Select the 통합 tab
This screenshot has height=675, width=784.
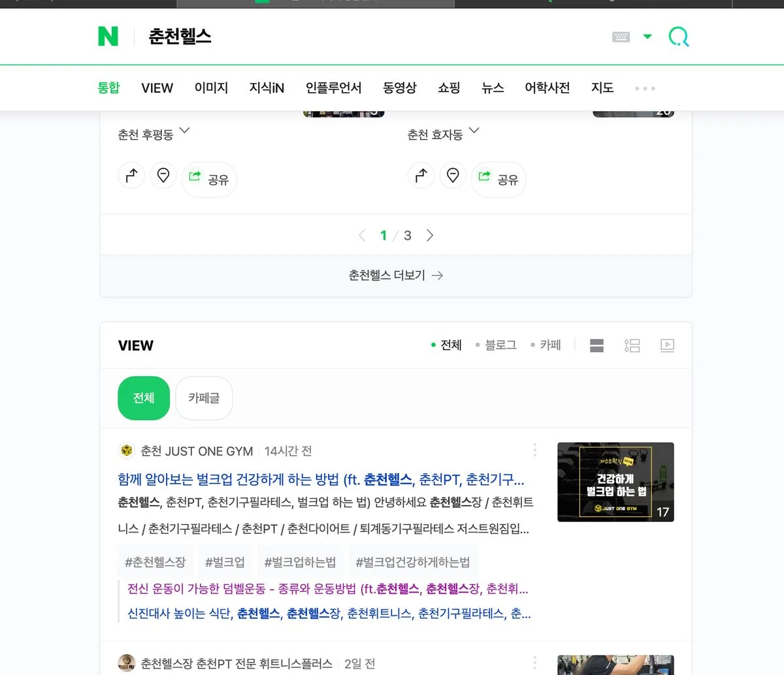(x=108, y=88)
